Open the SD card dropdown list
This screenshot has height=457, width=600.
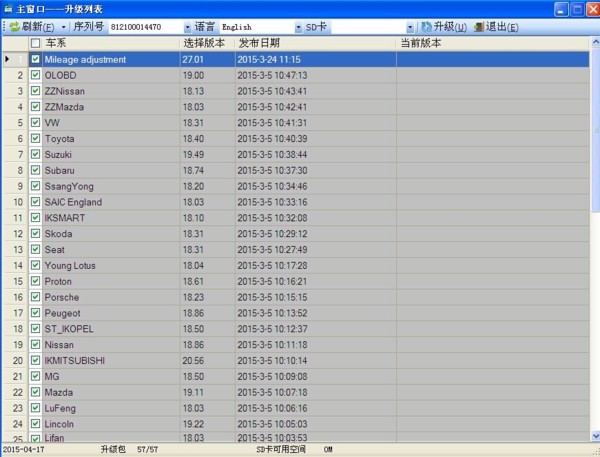(410, 27)
